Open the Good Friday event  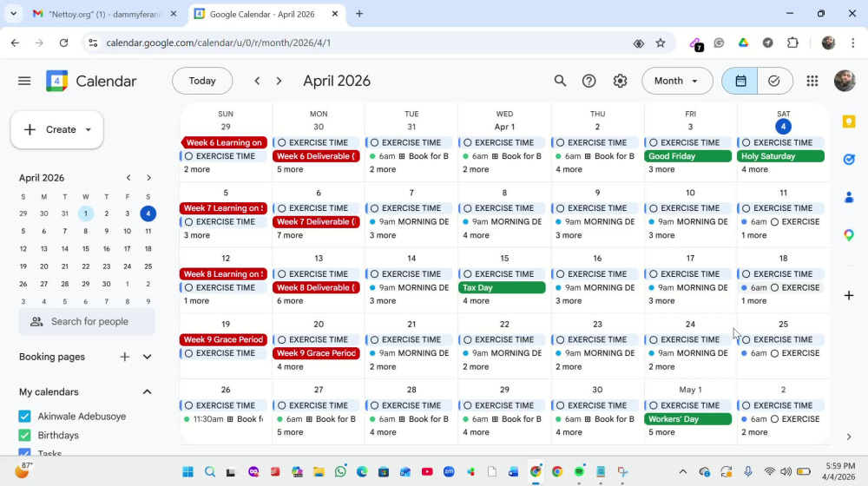pos(687,156)
